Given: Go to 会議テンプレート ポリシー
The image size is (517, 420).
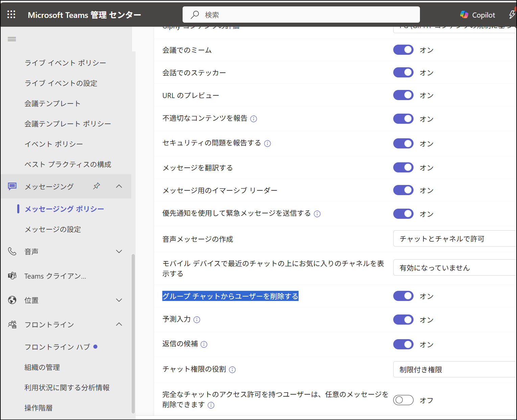Looking at the screenshot, I should (68, 124).
